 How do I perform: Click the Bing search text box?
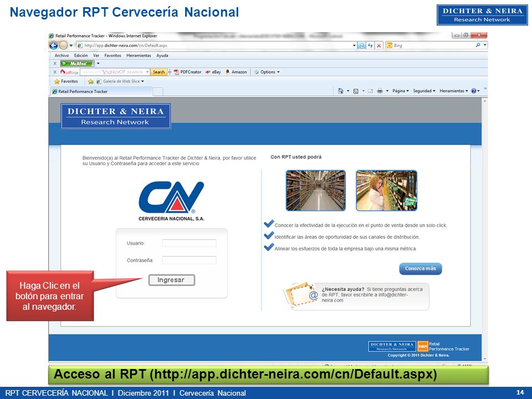pyautogui.click(x=433, y=45)
